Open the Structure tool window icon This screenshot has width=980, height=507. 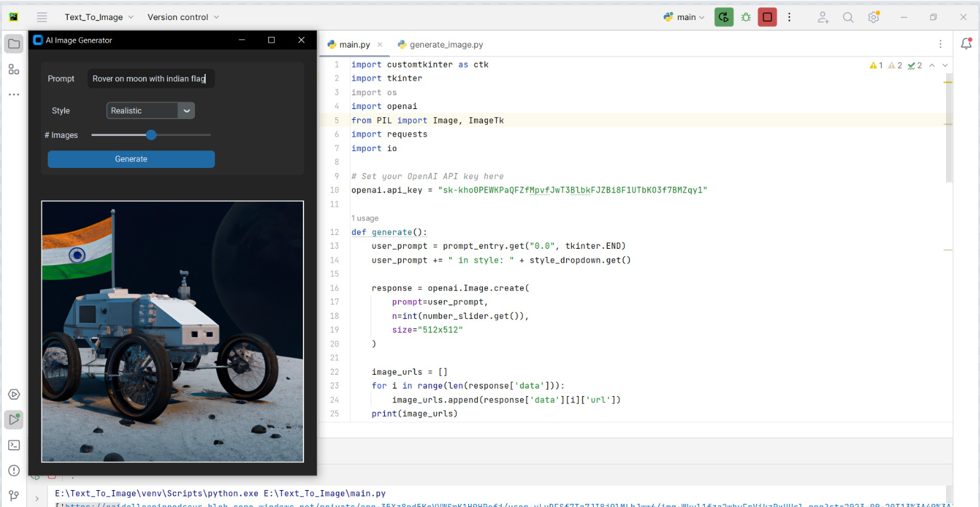(14, 70)
